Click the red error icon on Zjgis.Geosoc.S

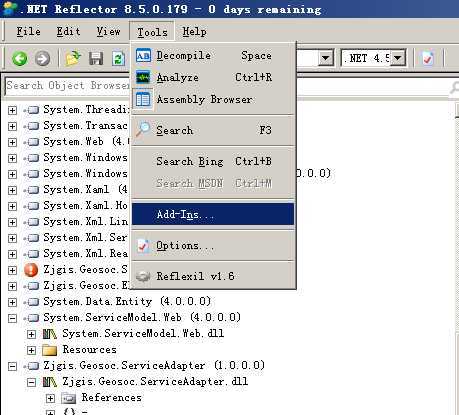31,270
